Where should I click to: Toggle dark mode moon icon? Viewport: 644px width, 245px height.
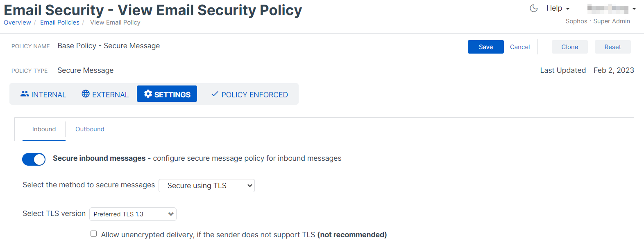533,8
